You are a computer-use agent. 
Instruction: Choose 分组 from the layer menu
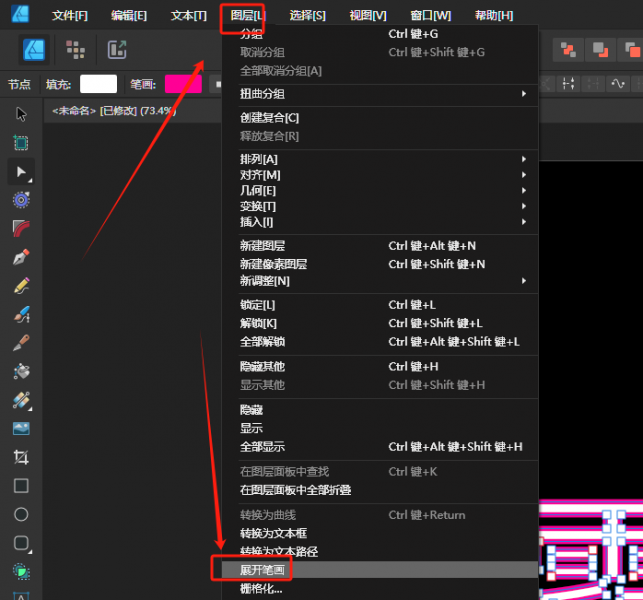pos(380,34)
